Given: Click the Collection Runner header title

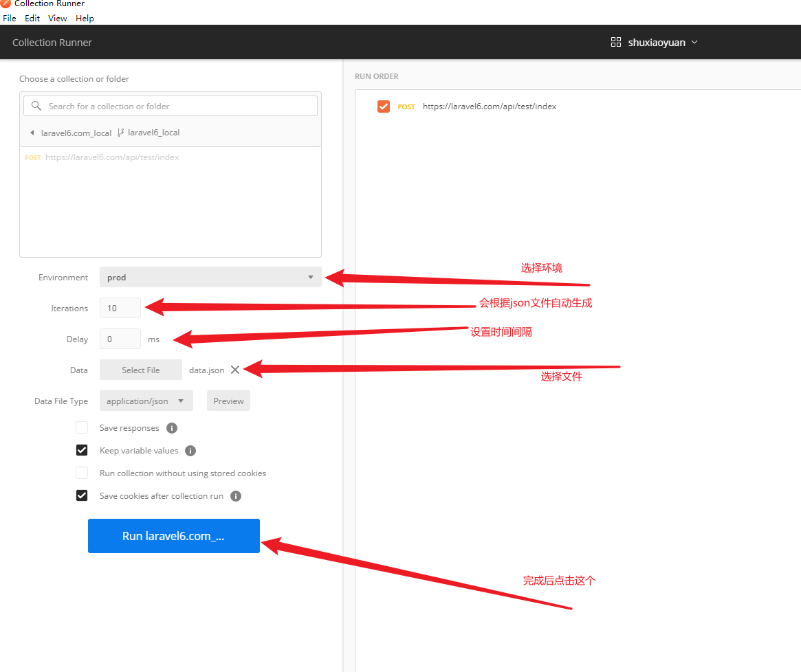Looking at the screenshot, I should 52,43.
